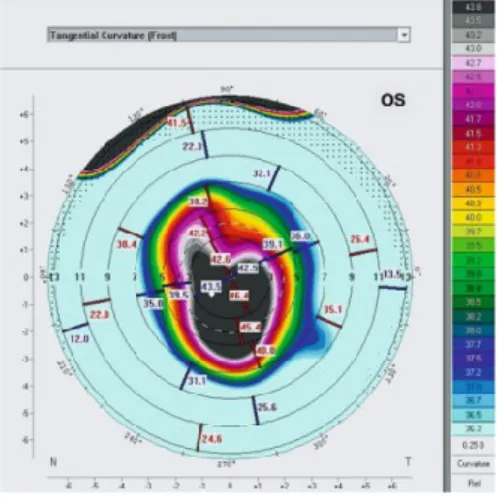Click the 45.4 curvature reading
497x503 pixels.
click(250, 327)
